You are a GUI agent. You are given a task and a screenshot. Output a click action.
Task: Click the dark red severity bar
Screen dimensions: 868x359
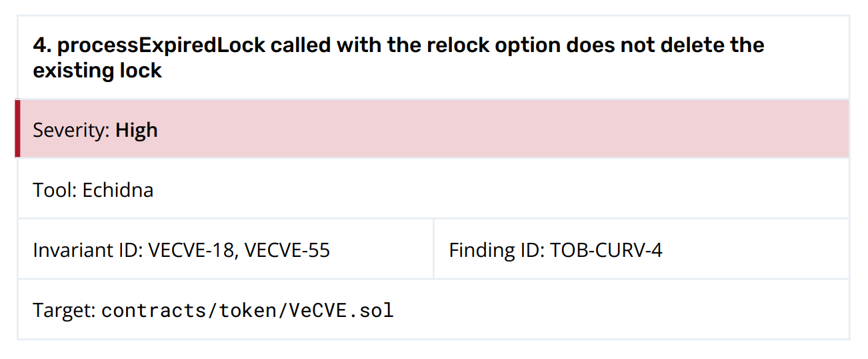tap(17, 129)
